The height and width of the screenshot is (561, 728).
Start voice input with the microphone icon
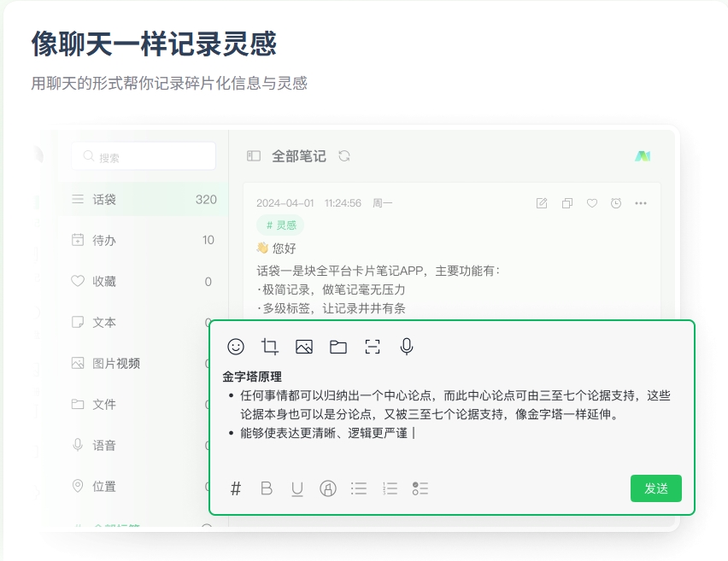pyautogui.click(x=407, y=347)
